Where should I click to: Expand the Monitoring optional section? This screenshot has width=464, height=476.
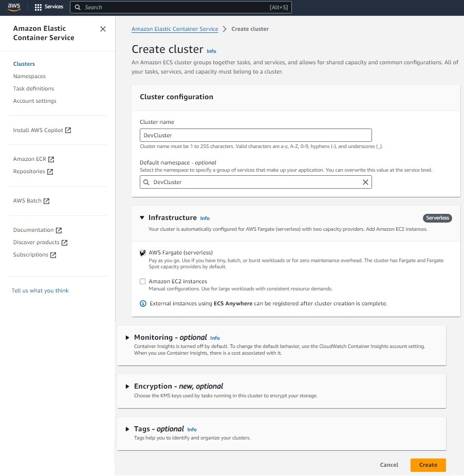click(128, 338)
